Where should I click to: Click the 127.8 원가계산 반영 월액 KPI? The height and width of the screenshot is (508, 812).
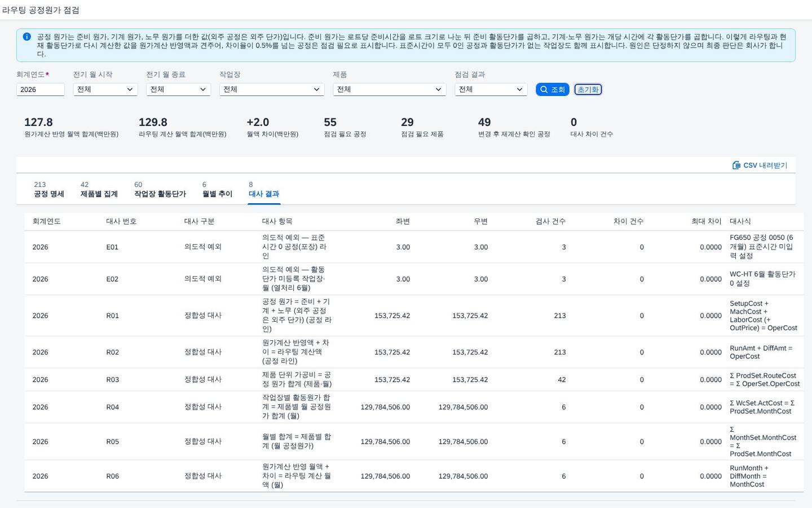pos(71,128)
